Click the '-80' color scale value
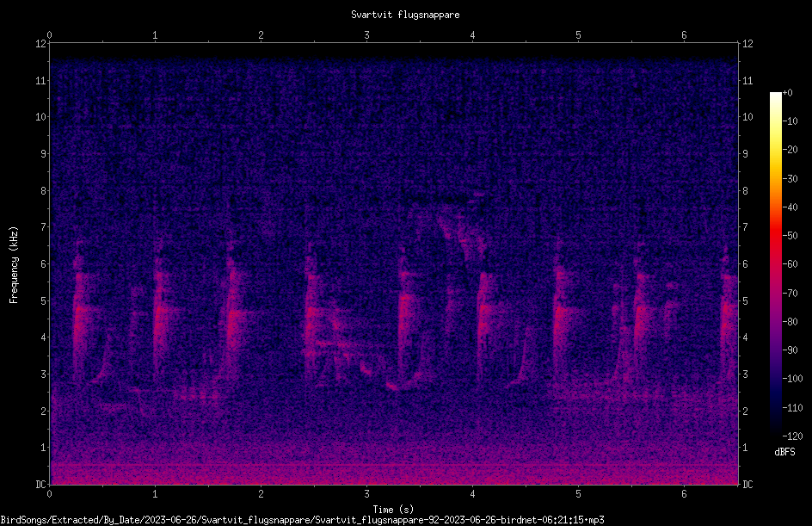The height and width of the screenshot is (526, 812). (x=790, y=322)
